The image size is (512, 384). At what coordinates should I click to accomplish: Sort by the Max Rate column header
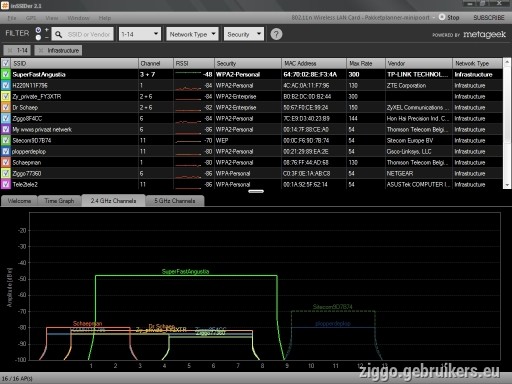click(x=366, y=63)
